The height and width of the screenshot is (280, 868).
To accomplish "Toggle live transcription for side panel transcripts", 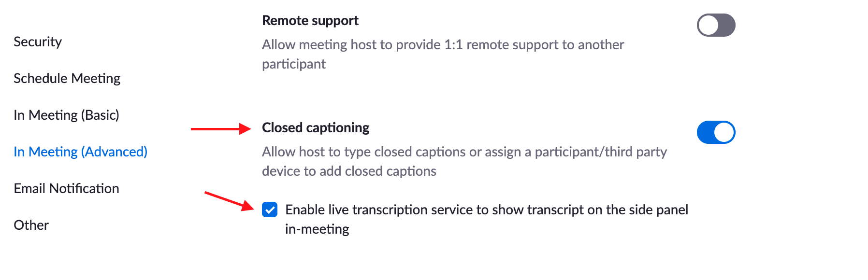I will click(270, 210).
